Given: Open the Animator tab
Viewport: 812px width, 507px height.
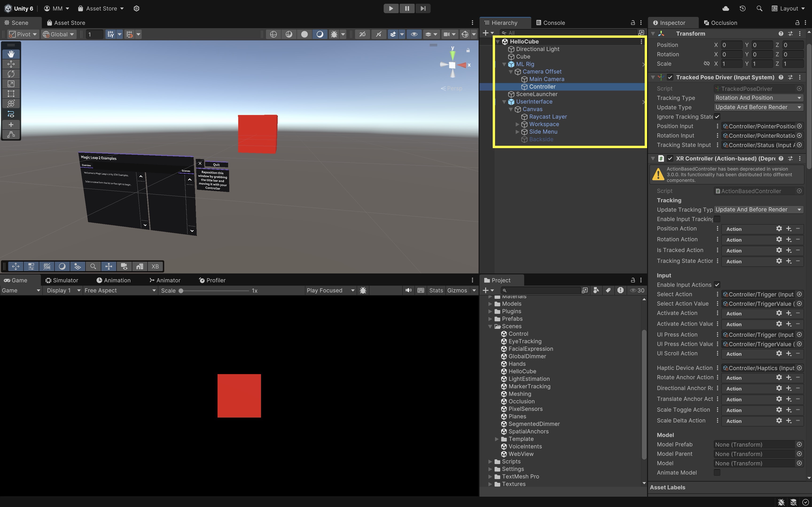Looking at the screenshot, I should click(165, 280).
